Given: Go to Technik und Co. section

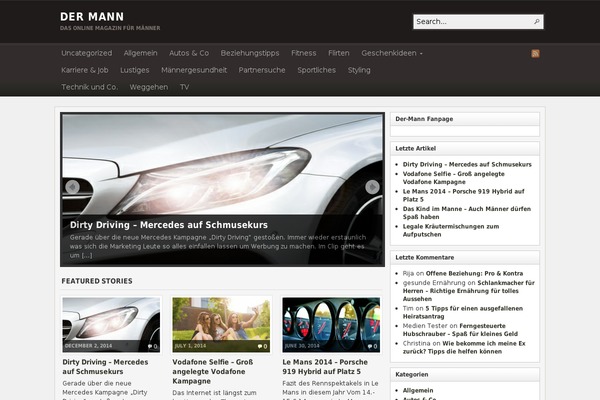Looking at the screenshot, I should click(x=90, y=87).
